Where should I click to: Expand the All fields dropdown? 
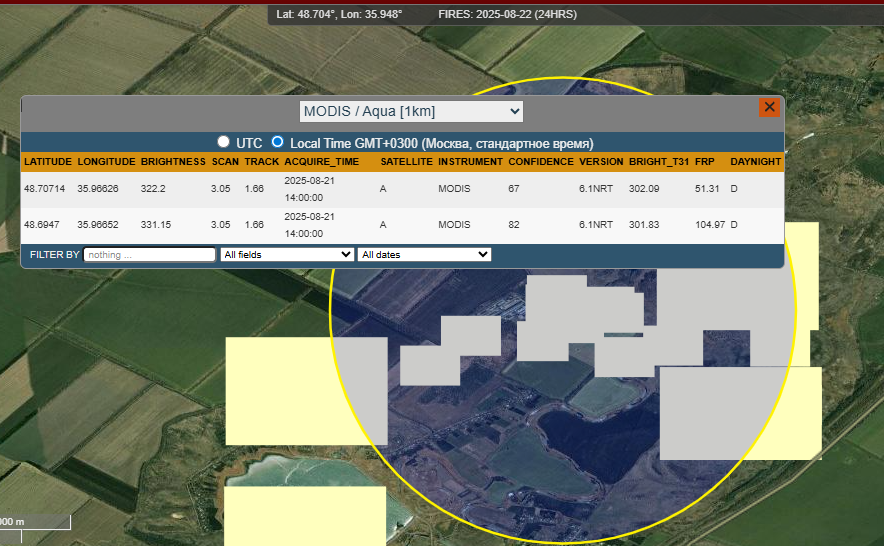point(287,255)
